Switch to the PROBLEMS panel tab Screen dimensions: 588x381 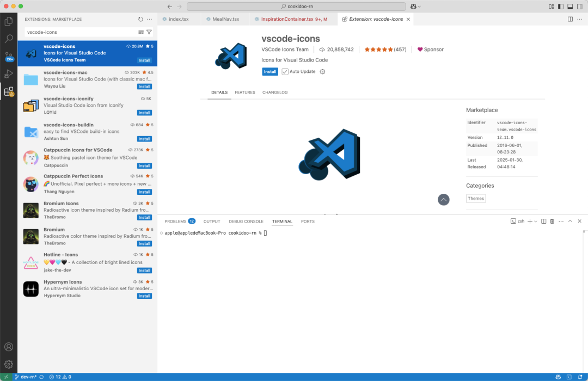175,222
